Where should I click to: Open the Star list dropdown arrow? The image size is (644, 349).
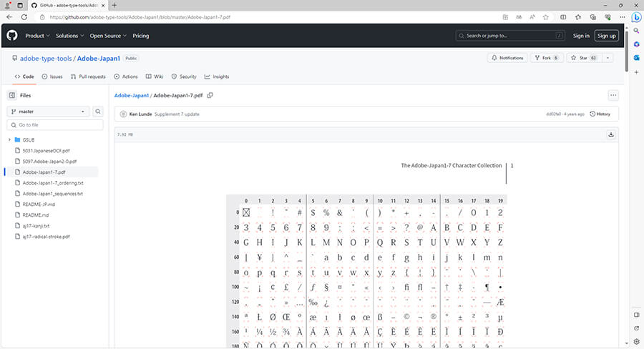pos(608,58)
